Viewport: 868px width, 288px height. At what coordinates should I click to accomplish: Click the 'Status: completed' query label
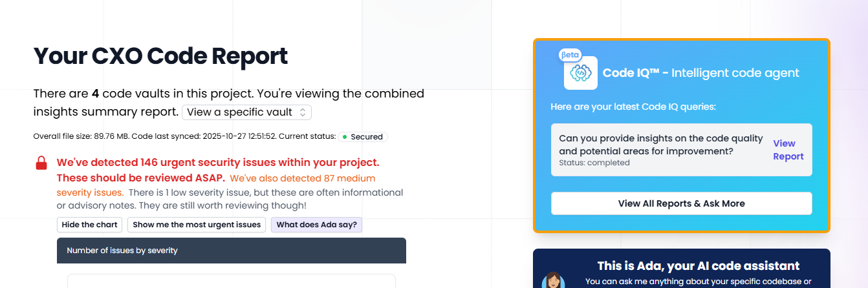594,163
